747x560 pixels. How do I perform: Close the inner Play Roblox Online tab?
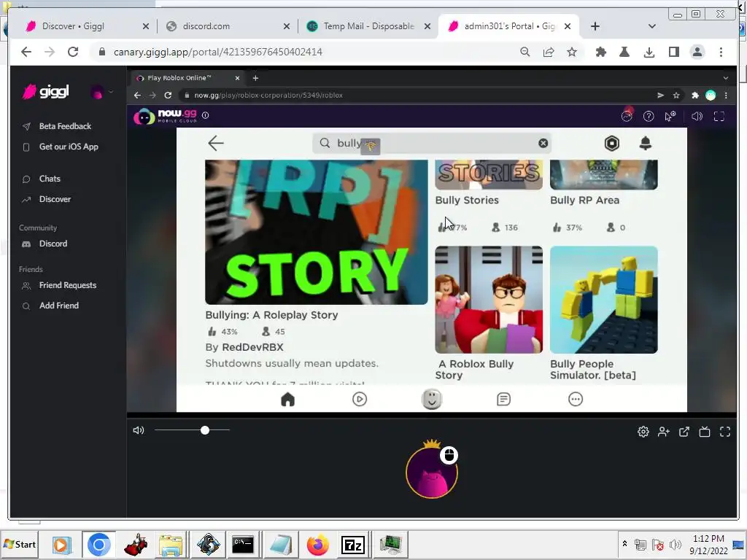(237, 78)
